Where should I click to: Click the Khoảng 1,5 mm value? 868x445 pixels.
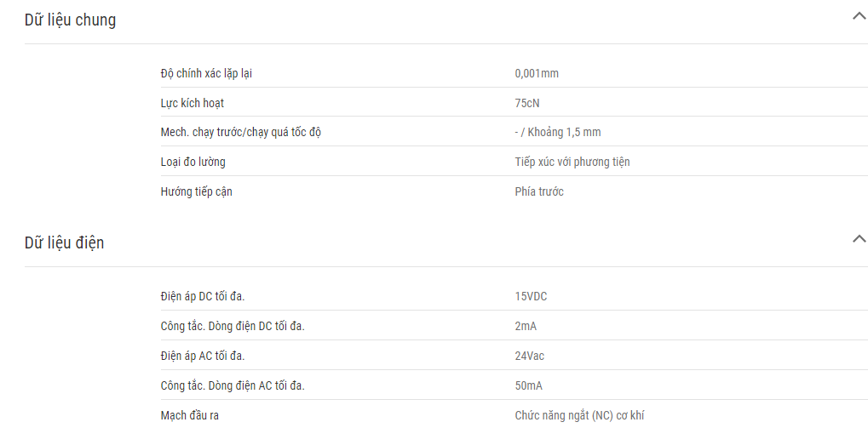564,133
